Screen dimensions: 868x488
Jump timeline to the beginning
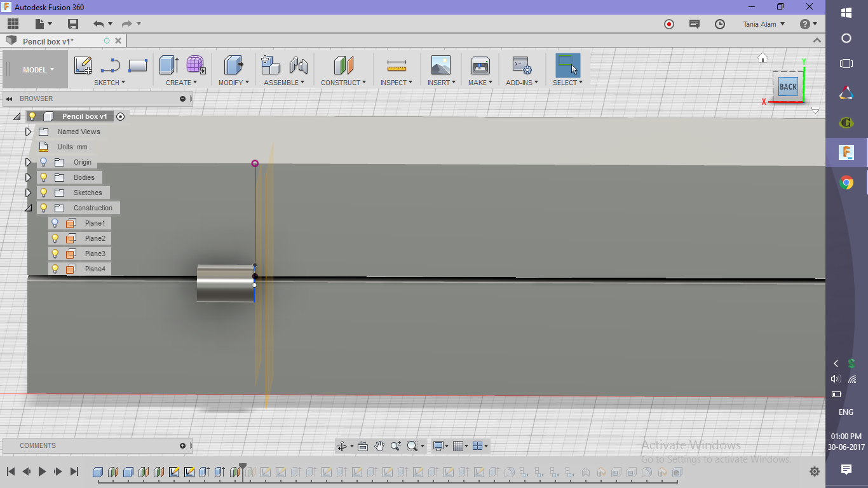pos(11,471)
